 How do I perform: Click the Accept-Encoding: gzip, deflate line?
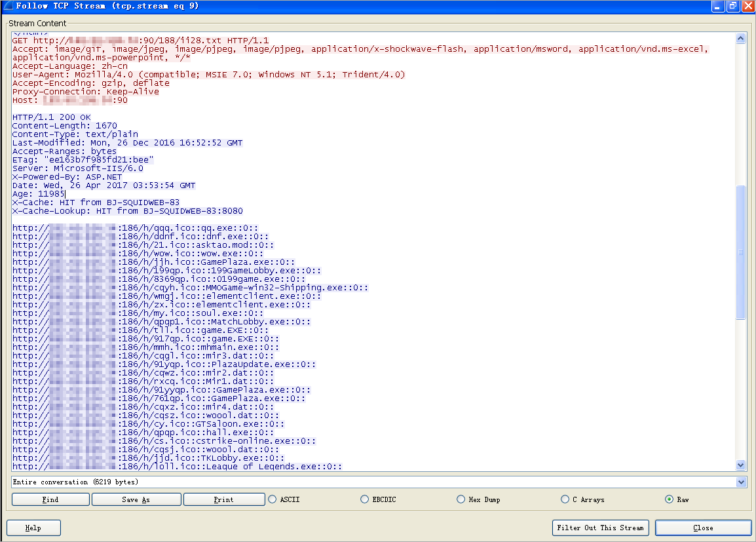(x=90, y=83)
